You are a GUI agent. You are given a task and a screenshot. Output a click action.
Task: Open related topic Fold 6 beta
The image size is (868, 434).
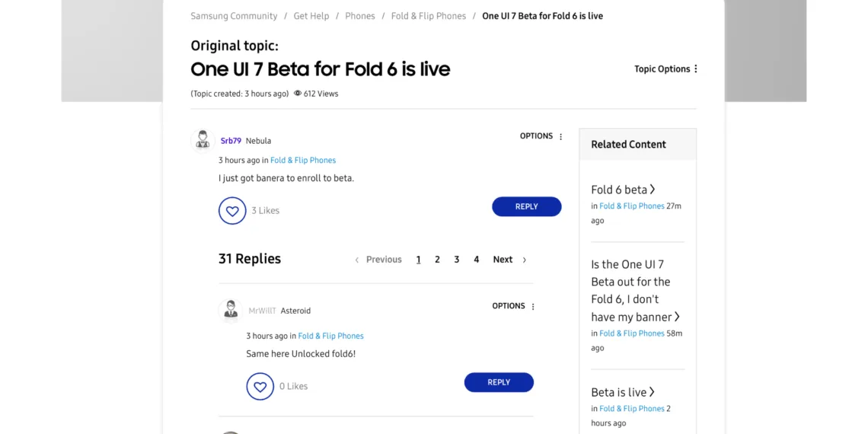click(619, 190)
